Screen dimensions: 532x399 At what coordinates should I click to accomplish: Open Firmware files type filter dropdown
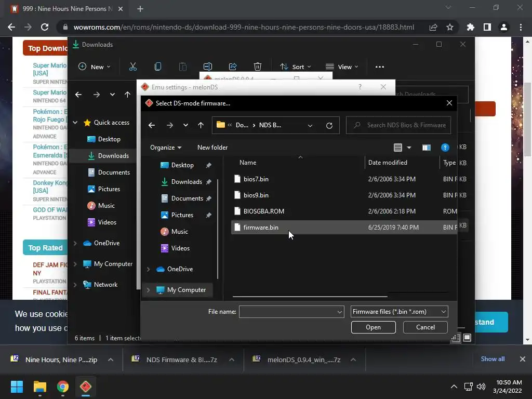point(399,312)
